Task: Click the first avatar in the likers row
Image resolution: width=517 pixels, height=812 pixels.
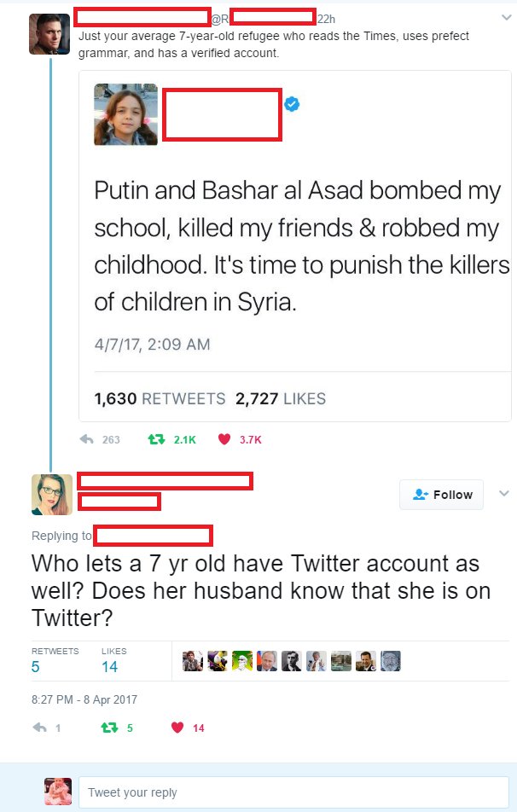Action: tap(192, 661)
